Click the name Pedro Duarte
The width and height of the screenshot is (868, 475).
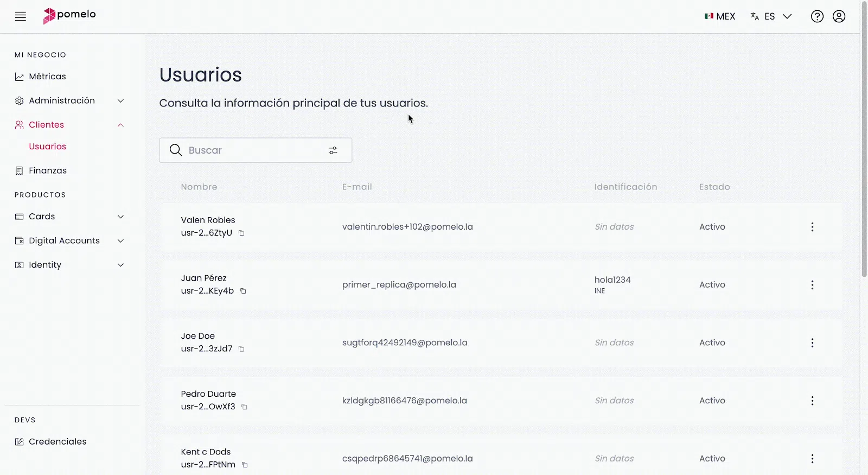pos(208,394)
